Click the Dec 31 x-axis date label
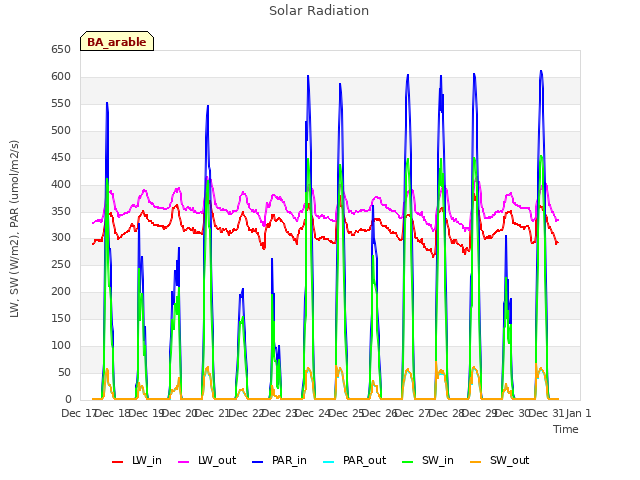This screenshot has height=480, width=640. pos(547,413)
